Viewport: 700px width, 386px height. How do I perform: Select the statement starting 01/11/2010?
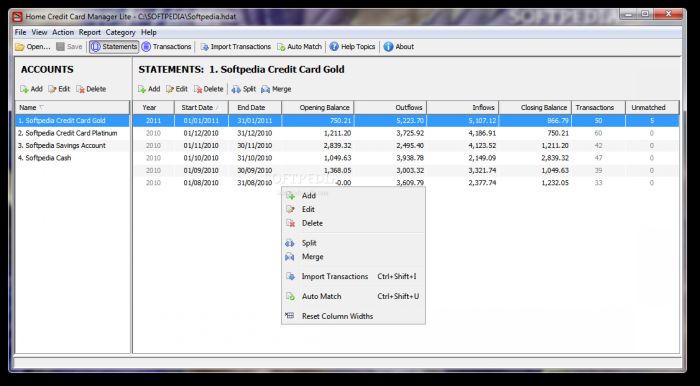tap(406, 145)
